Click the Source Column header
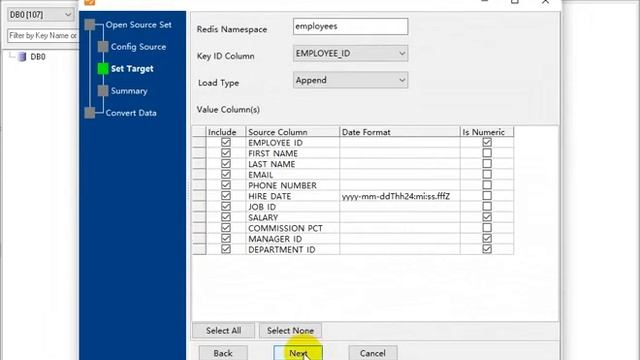This screenshot has height=360, width=640. click(293, 132)
